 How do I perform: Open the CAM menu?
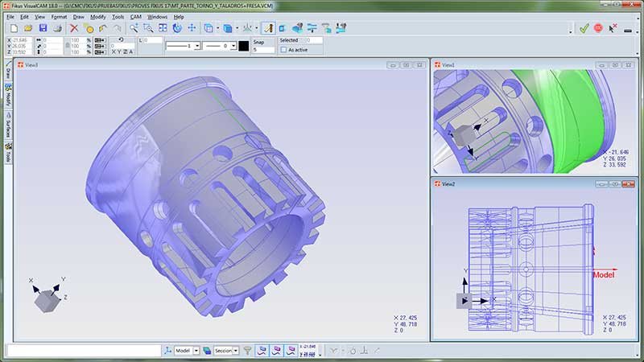click(135, 16)
